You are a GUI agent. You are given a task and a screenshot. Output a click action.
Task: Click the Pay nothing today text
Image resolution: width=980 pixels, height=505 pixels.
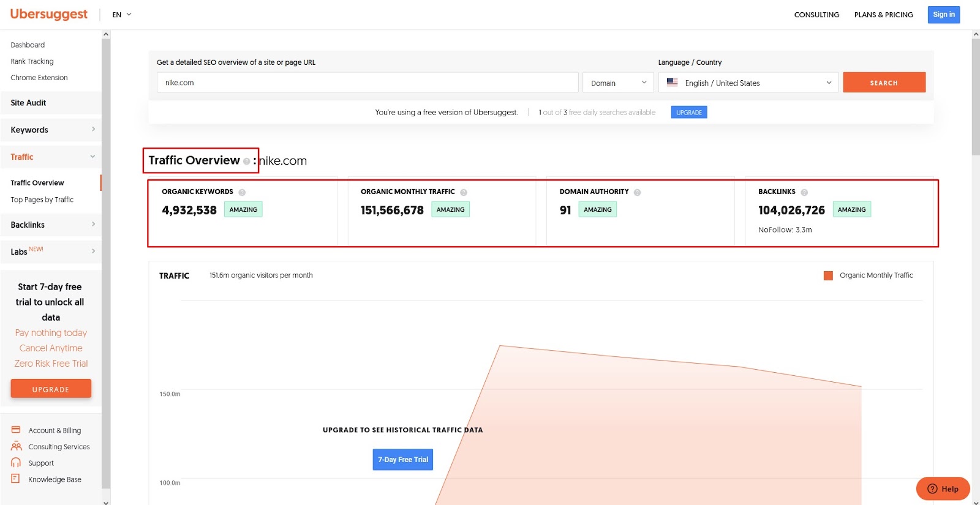click(51, 333)
